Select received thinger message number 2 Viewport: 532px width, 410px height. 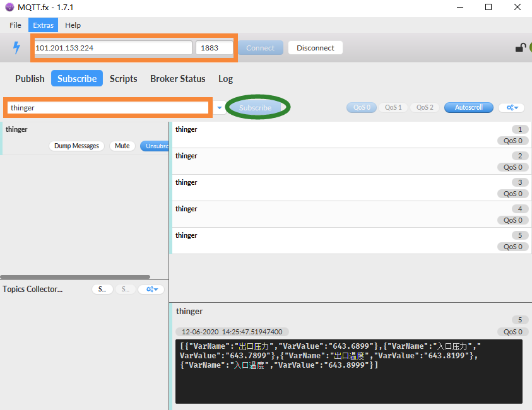point(351,161)
